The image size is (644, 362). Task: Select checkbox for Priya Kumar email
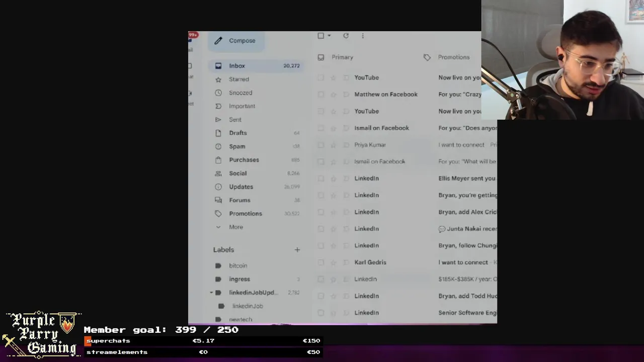(x=320, y=145)
